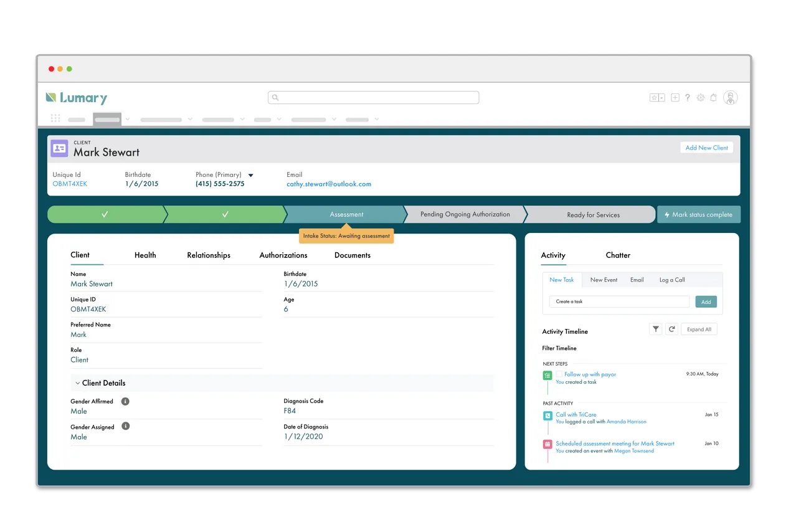
Task: Click the Lumary logo
Action: click(77, 98)
